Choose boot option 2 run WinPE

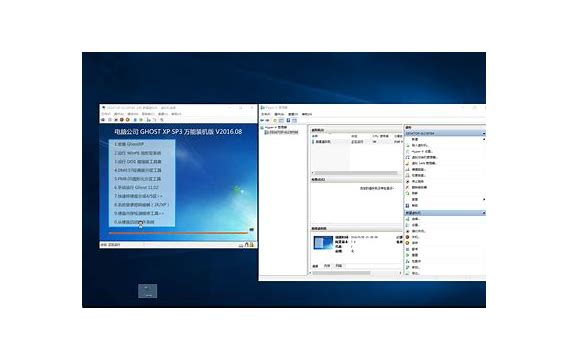138,153
